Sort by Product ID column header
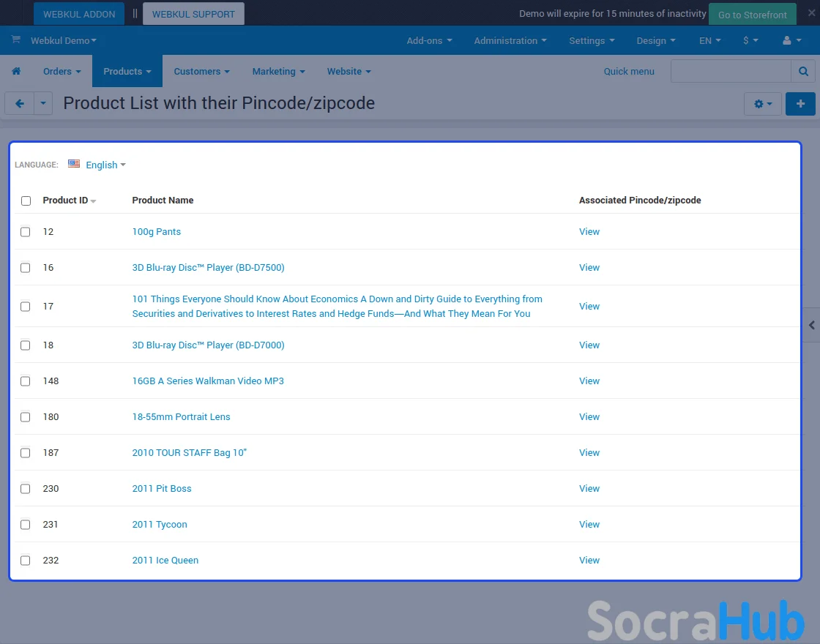 click(x=69, y=201)
